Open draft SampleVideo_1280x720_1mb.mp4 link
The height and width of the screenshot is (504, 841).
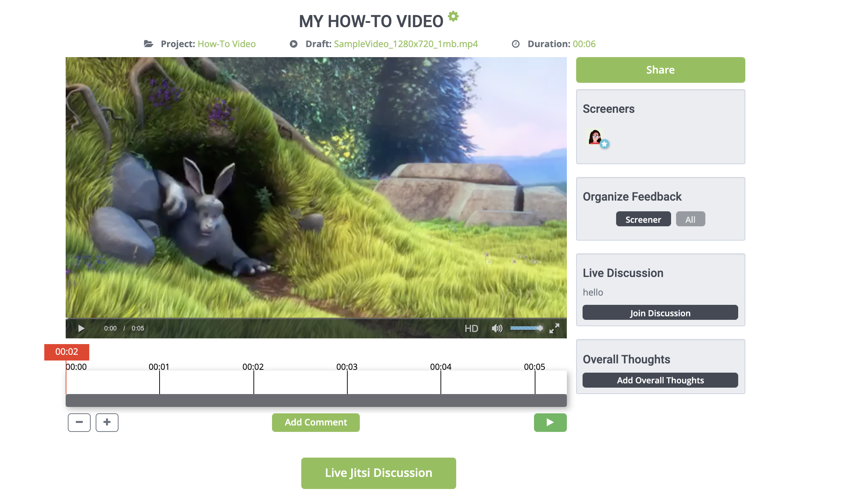coord(406,44)
